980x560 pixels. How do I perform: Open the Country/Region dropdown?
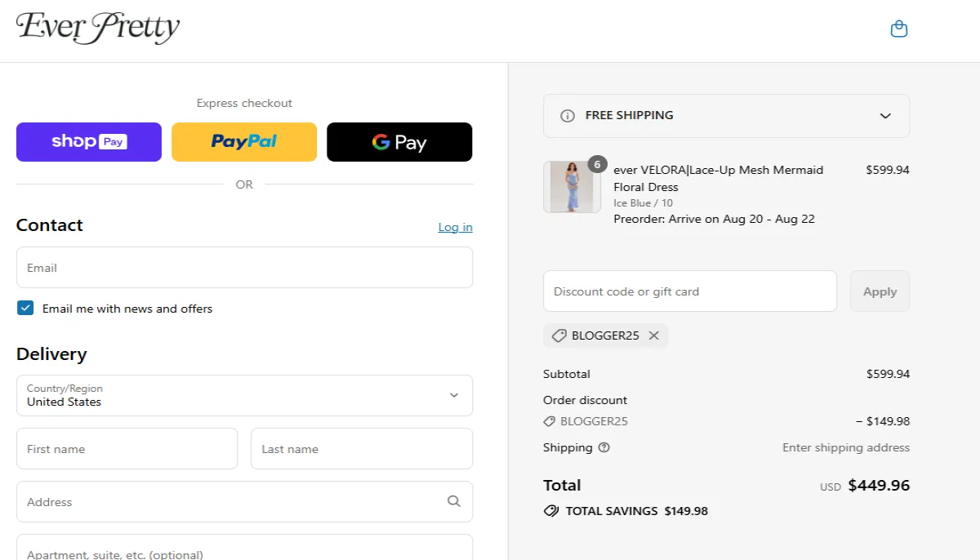point(454,395)
